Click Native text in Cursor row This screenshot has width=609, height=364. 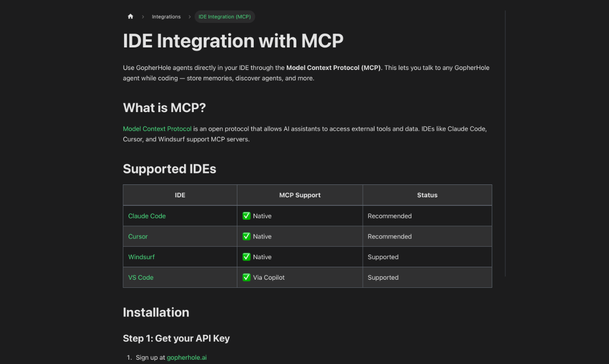click(x=262, y=237)
